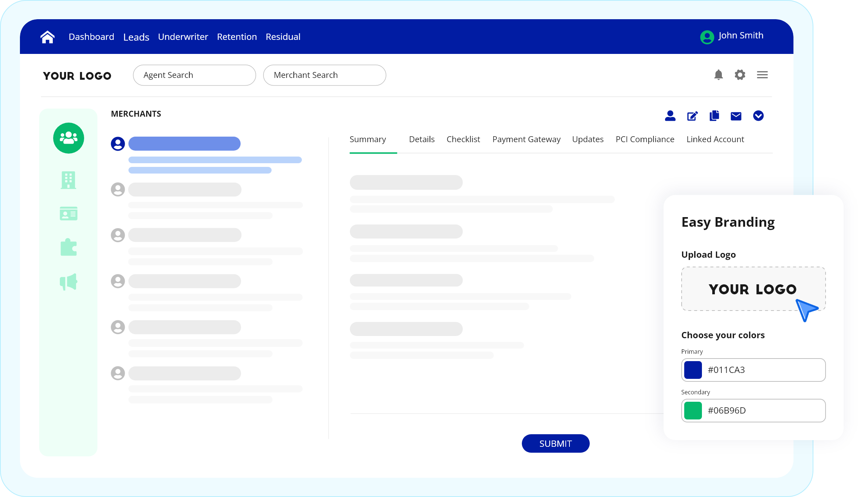Screen dimensions: 868x497
Task: Click the primary blue color swatch
Action: coord(693,370)
